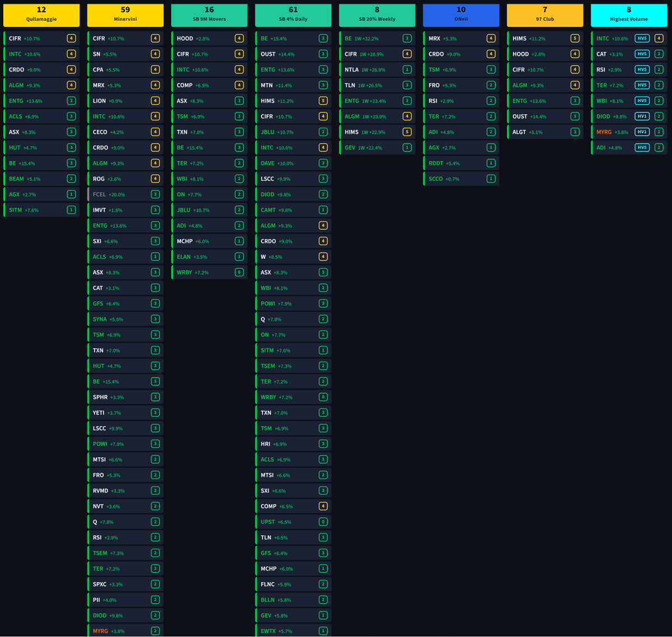Select ROG +2.6% in Minervini list
This screenshot has height=637, width=672.
pos(125,179)
